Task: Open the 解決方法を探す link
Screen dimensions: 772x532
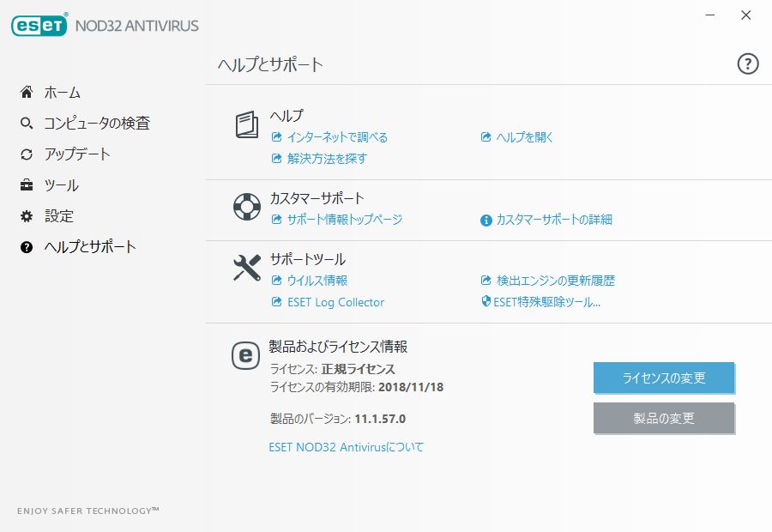Action: 327,159
